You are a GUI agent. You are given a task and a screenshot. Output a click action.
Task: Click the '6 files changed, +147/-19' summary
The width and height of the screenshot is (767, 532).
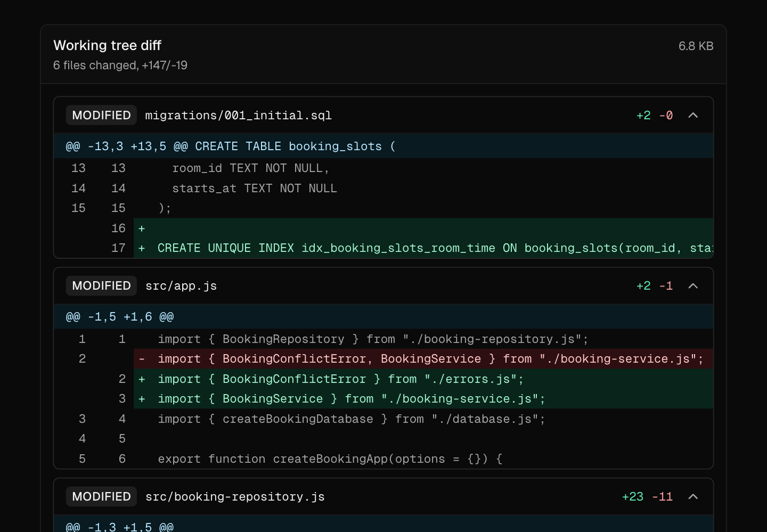120,65
